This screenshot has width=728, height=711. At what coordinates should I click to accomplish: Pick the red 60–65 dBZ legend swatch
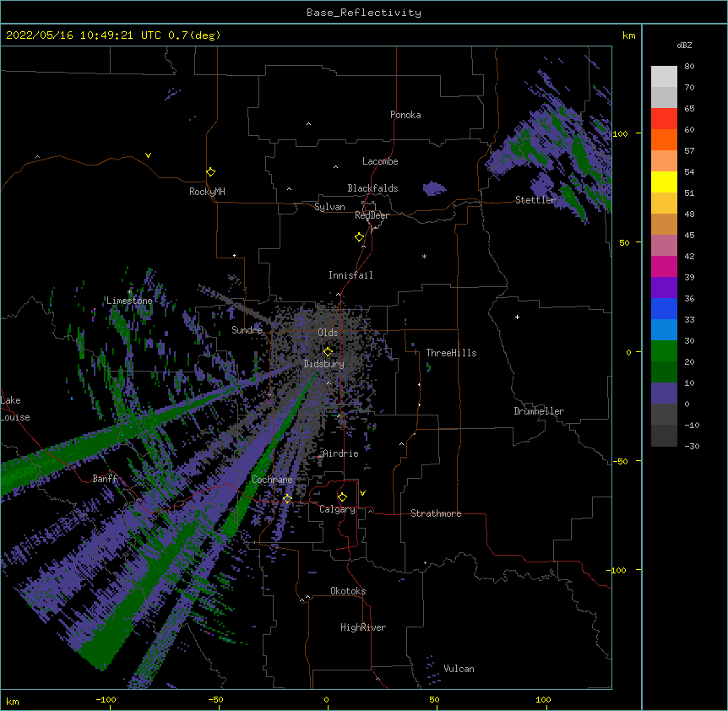(664, 119)
